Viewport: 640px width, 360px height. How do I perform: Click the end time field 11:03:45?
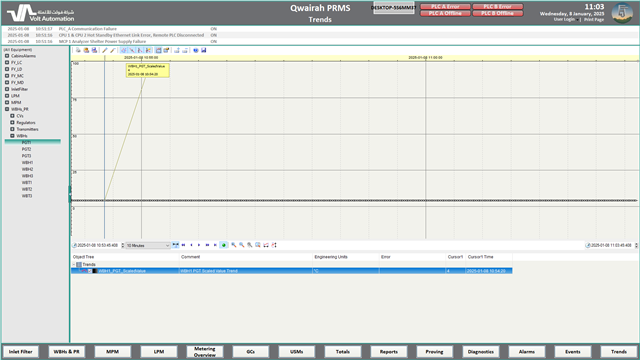pos(611,245)
